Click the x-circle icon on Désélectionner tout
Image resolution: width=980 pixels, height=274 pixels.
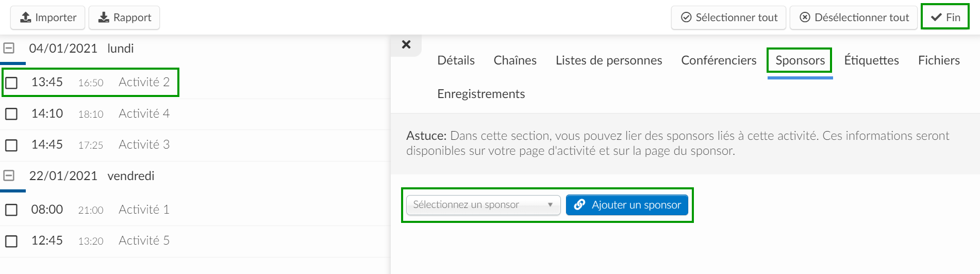pos(805,18)
